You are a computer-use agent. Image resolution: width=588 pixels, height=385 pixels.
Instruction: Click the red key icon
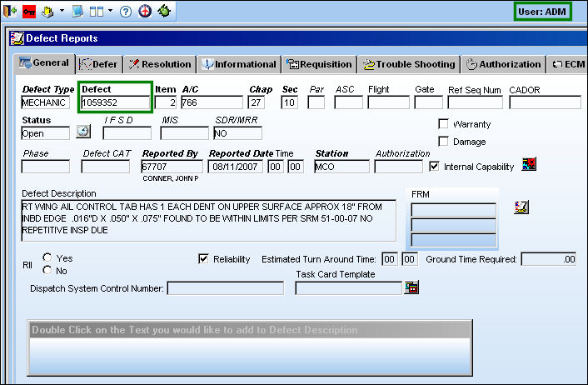coord(29,12)
